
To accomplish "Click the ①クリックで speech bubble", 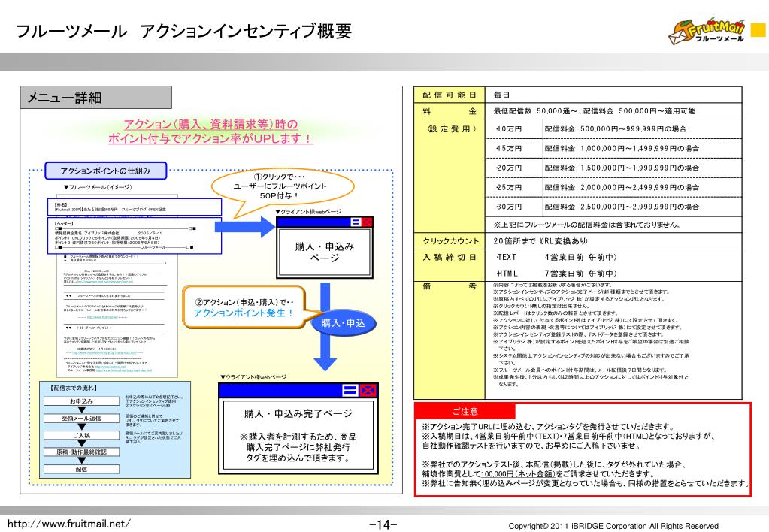I will 282,186.
